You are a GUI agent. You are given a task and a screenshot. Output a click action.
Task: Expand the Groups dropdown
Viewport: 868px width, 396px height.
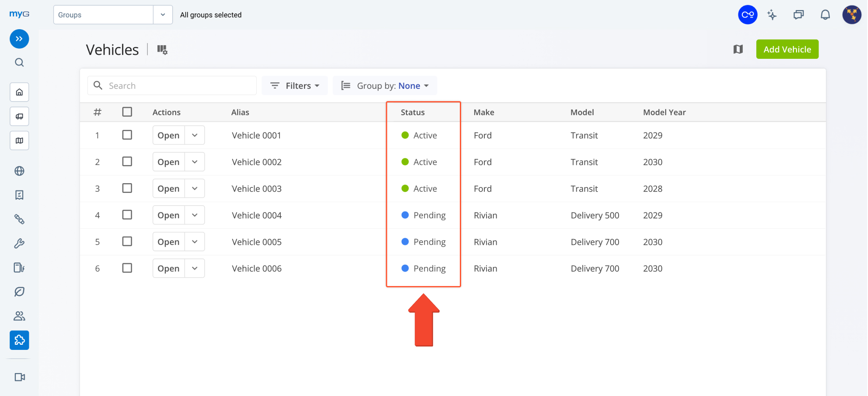click(x=163, y=15)
